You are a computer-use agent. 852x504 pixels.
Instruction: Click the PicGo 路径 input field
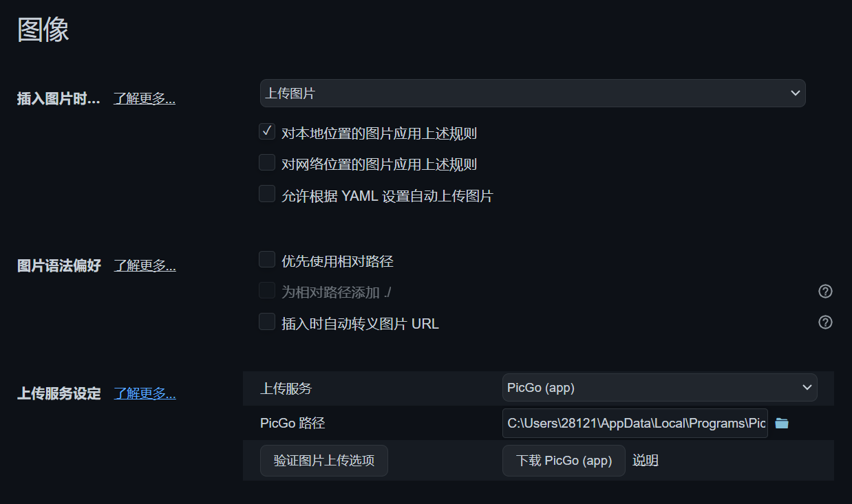tap(635, 424)
